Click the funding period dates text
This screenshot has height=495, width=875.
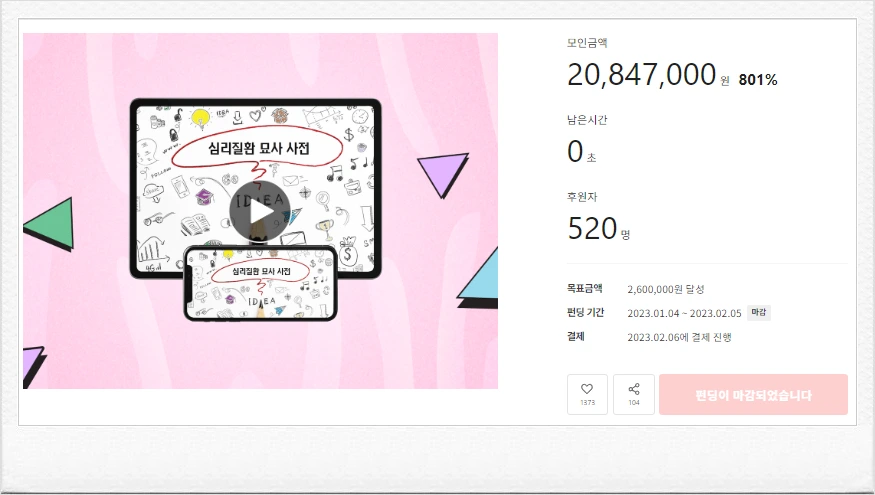pyautogui.click(x=684, y=313)
